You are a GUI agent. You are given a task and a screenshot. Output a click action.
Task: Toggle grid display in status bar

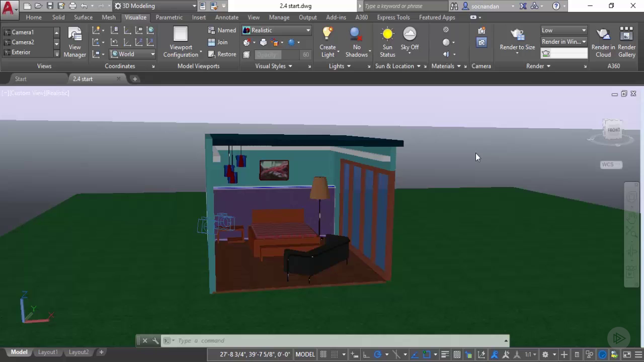(324, 354)
